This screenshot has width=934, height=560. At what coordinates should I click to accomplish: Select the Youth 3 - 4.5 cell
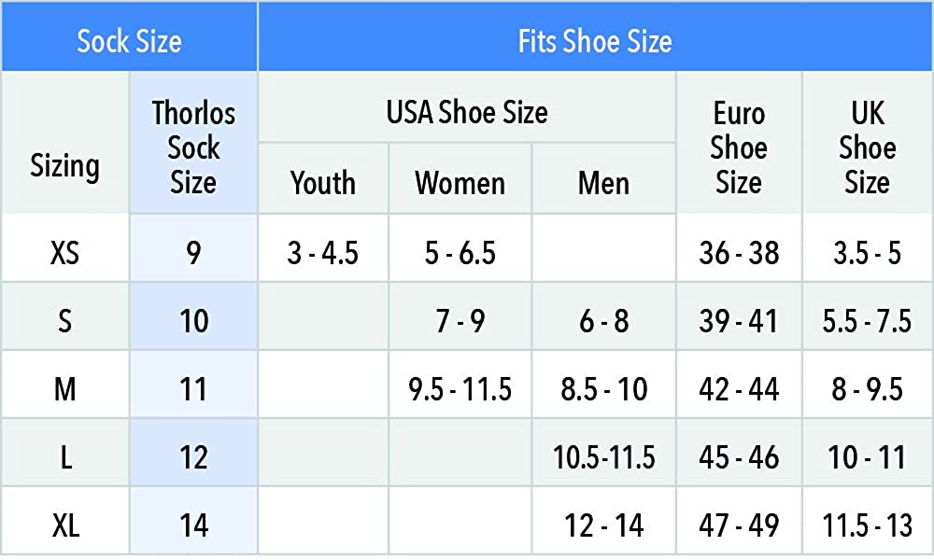click(x=323, y=252)
